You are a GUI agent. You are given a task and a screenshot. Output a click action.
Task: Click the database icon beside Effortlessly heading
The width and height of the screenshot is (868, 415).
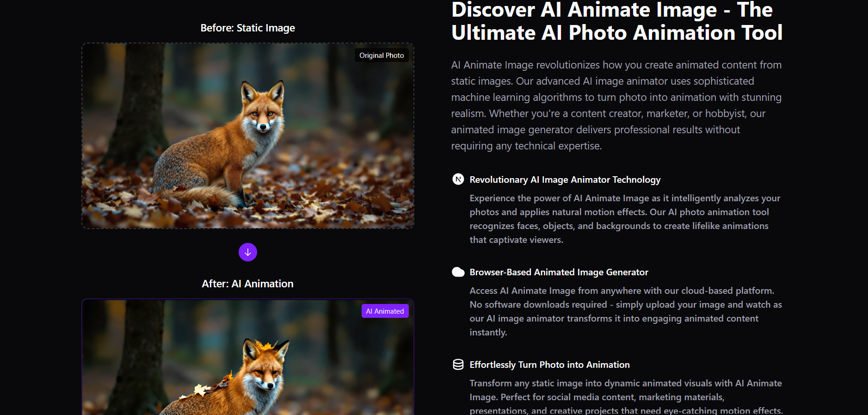point(458,365)
